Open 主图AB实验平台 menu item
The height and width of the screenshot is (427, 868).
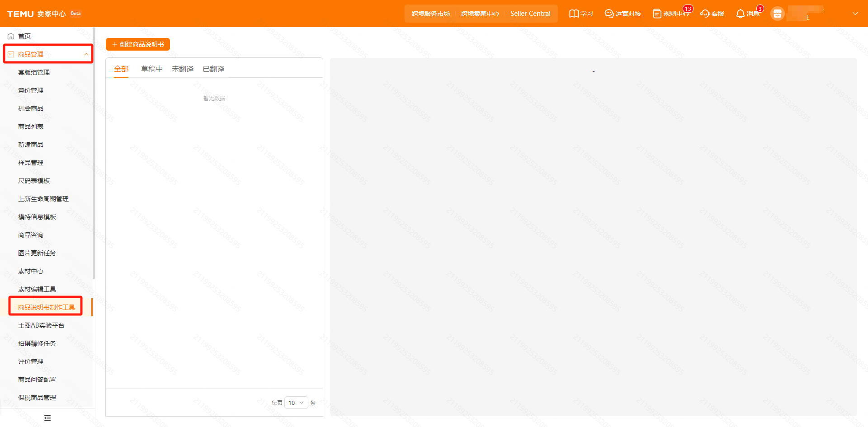pos(41,325)
